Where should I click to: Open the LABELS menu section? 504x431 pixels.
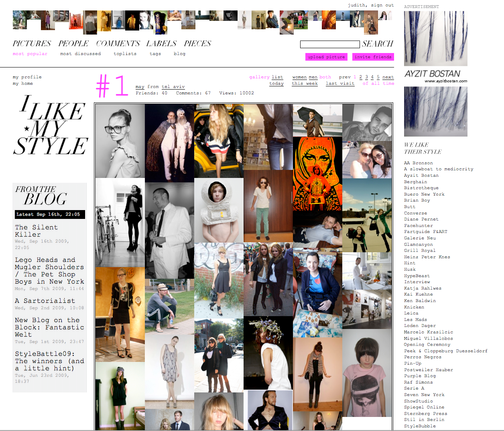coord(161,43)
